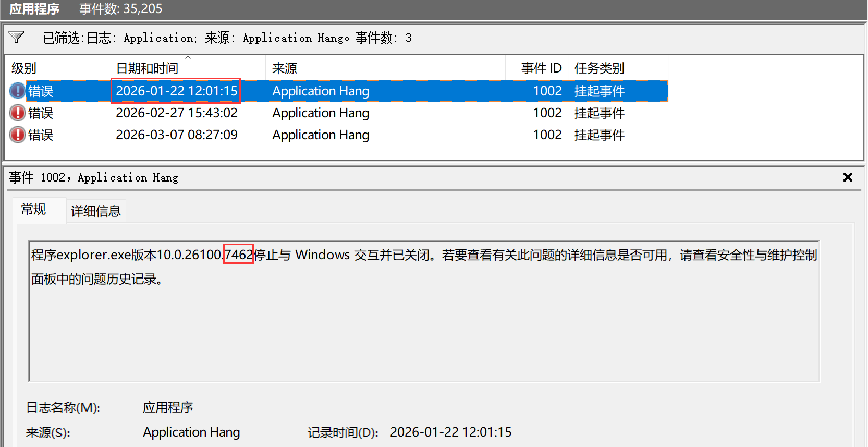The height and width of the screenshot is (447, 868).
Task: Click error icon of the 2026-03-07 event
Action: point(17,135)
